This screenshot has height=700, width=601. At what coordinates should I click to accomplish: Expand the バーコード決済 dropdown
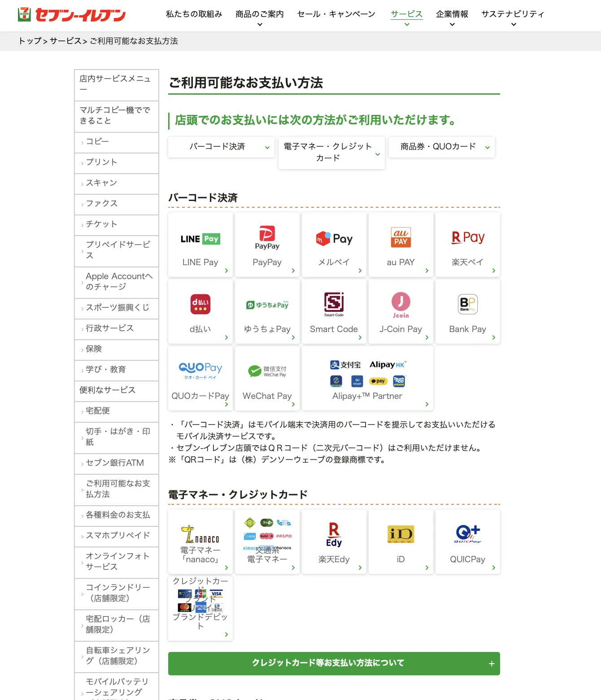[221, 147]
